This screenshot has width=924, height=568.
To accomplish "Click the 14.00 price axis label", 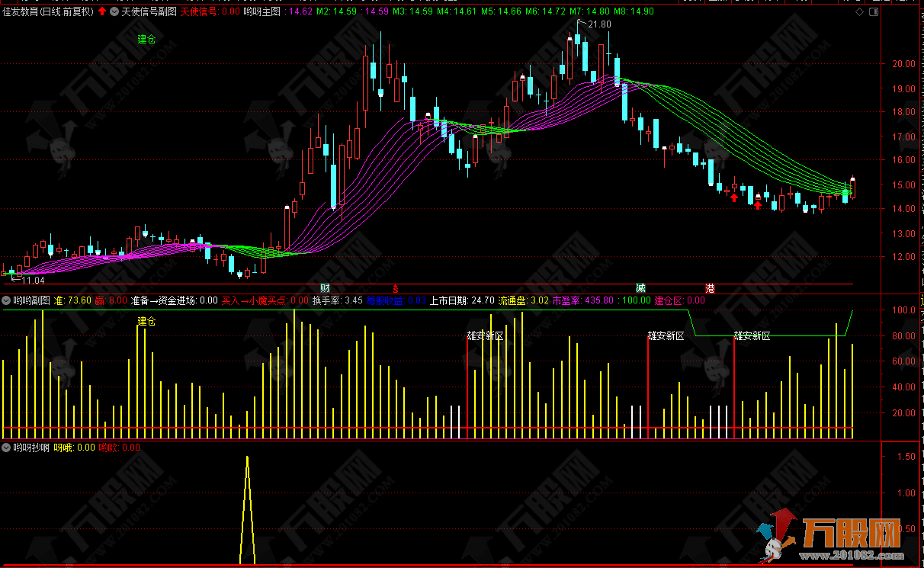I will pyautogui.click(x=903, y=209).
